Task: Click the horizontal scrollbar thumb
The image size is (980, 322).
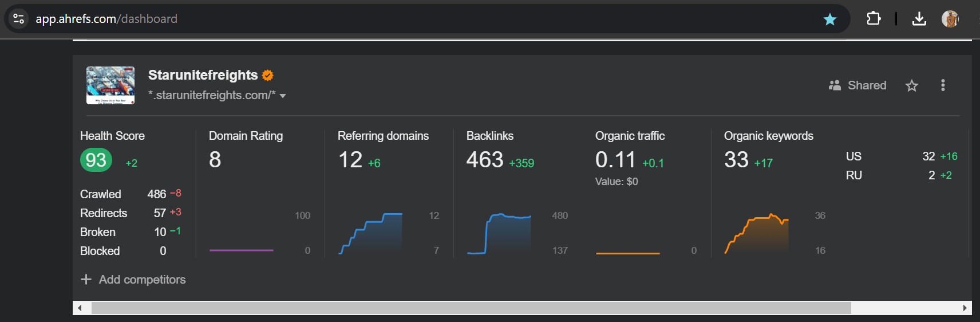Action: pyautogui.click(x=471, y=308)
